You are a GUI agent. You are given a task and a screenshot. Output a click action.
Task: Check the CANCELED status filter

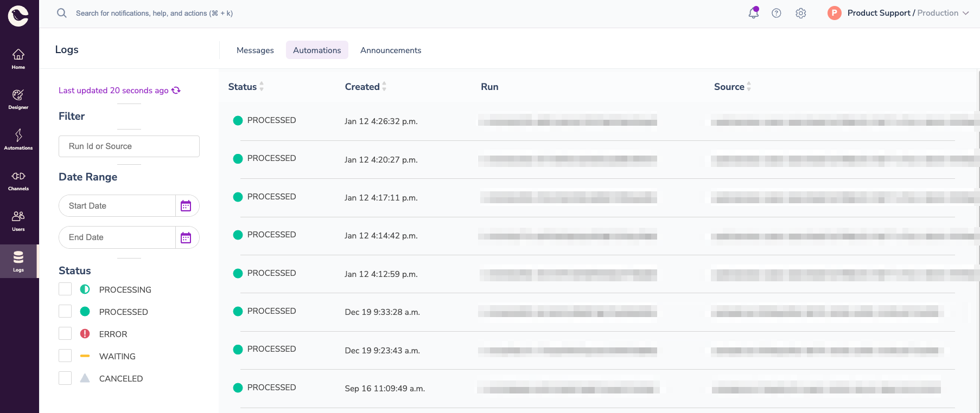(65, 378)
